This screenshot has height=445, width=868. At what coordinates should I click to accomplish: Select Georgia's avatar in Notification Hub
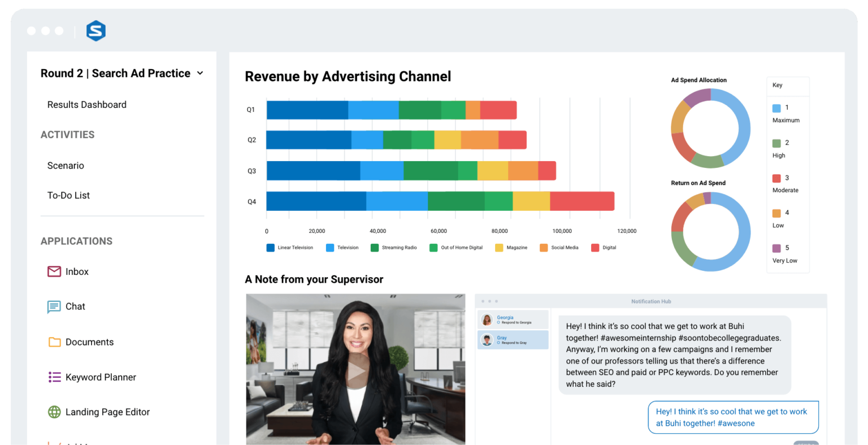(487, 320)
